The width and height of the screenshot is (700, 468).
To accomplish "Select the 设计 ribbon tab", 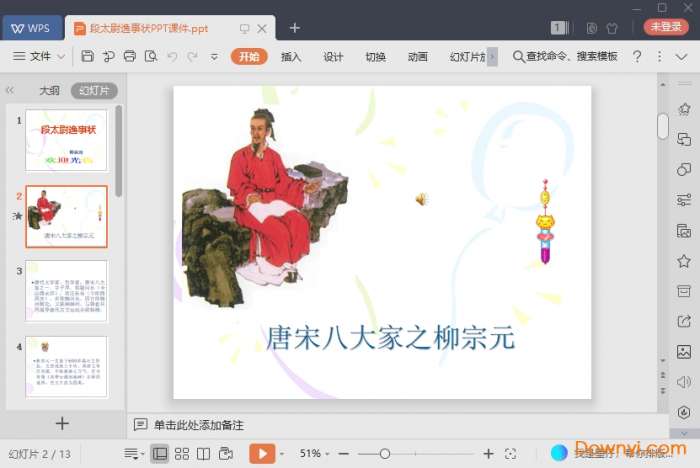I will point(333,57).
